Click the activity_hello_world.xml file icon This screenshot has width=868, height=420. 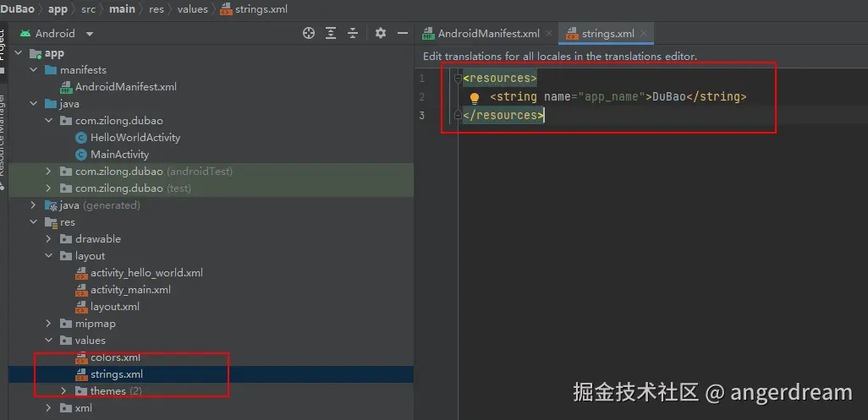click(81, 273)
